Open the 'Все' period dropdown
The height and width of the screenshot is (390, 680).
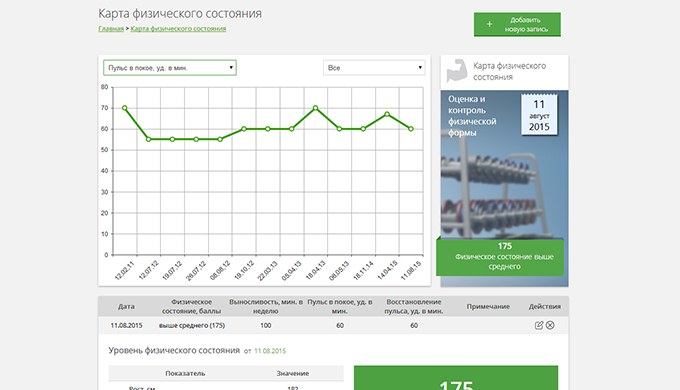click(374, 68)
